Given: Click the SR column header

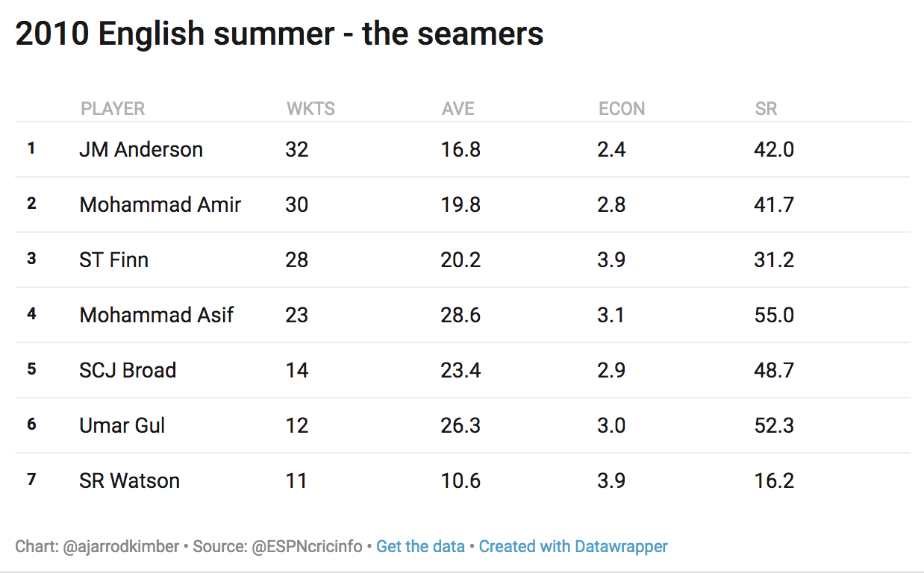Looking at the screenshot, I should (x=766, y=109).
